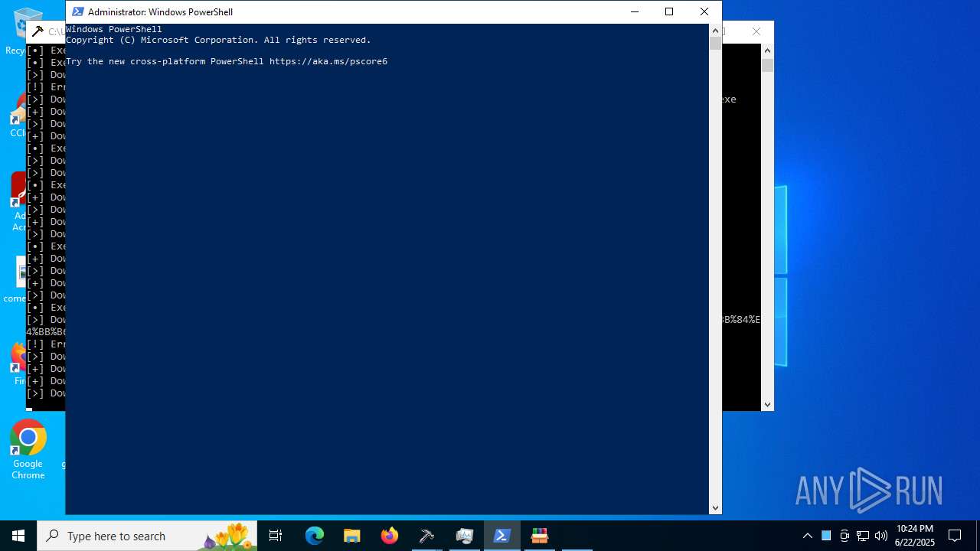Open the WinRAR icon on the taskbar
Screen dimensions: 980x551
point(539,536)
